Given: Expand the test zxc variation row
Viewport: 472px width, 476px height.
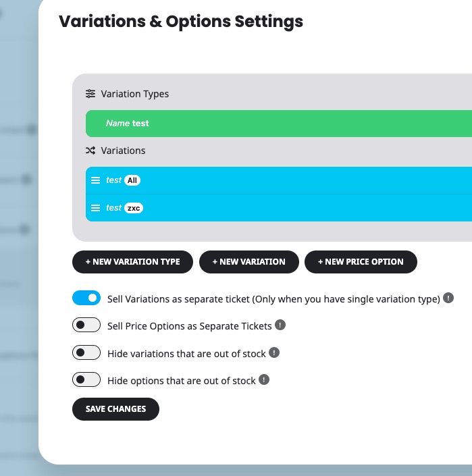Looking at the screenshot, I should pos(279,208).
